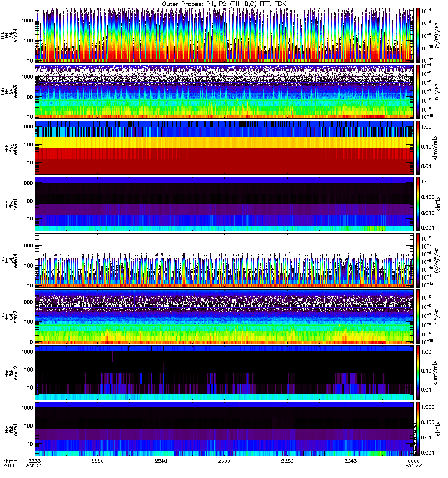Click the third panel's mV/m color bar
Viewport: 448px width, 478px height.
tap(419, 147)
